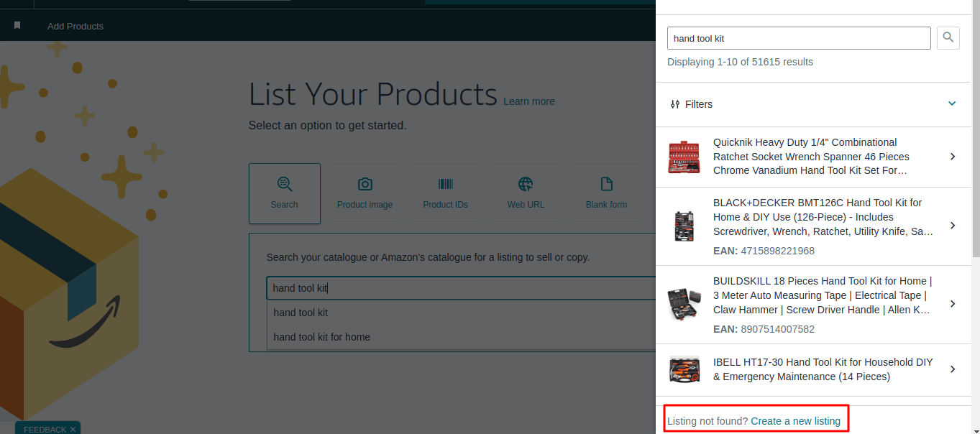Expand the Filters section chevron
This screenshot has height=434, width=980.
(x=952, y=103)
